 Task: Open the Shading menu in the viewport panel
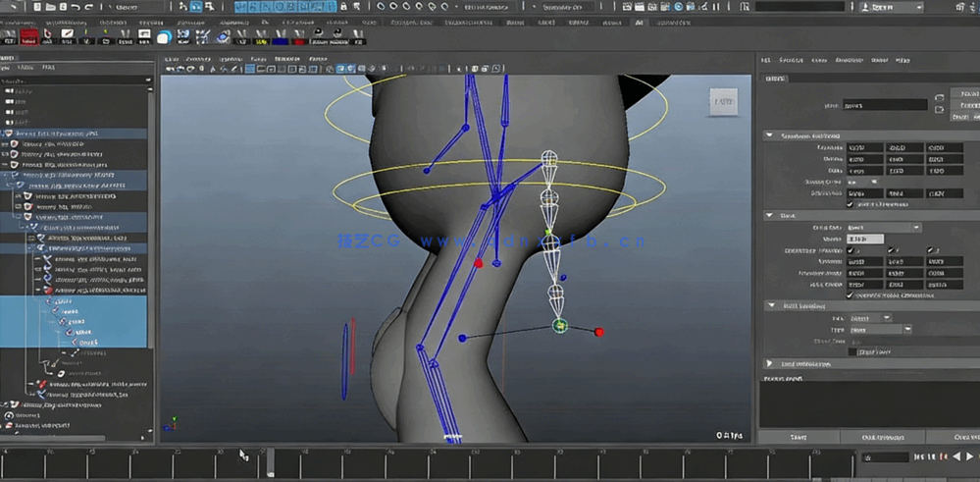pos(199,59)
